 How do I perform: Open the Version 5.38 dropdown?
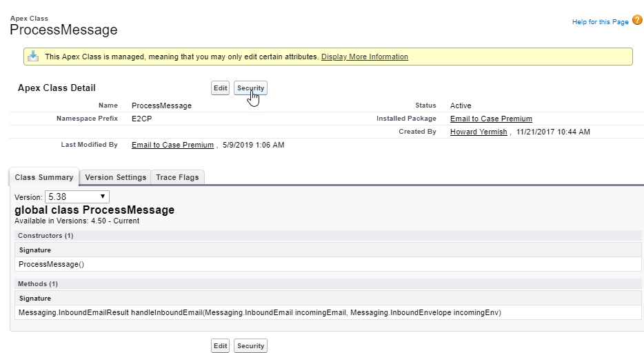click(x=77, y=196)
